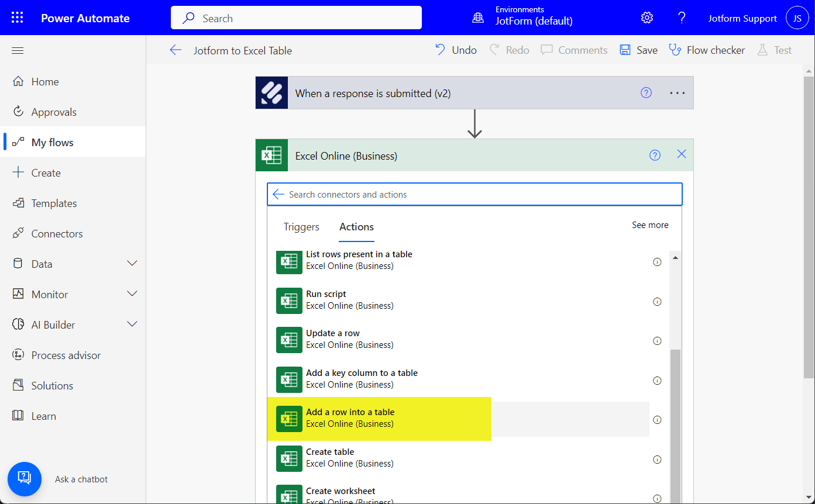Click the back arrow beside flow title
Screen dimensions: 815x504
tap(176, 50)
